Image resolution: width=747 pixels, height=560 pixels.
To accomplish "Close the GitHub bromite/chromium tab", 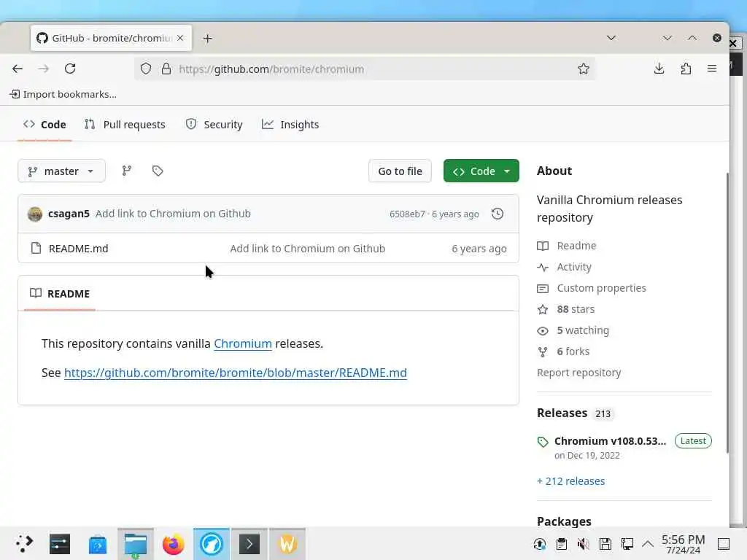I will point(180,38).
